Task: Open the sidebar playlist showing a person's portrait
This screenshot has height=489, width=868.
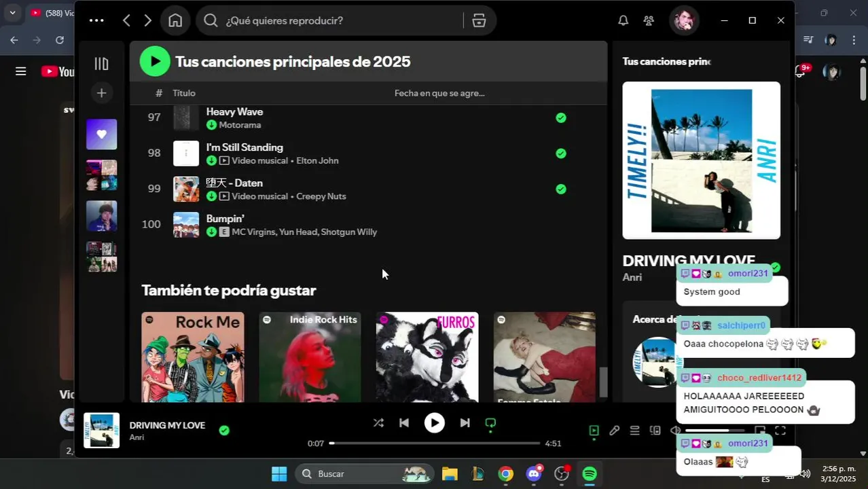Action: coord(101,216)
